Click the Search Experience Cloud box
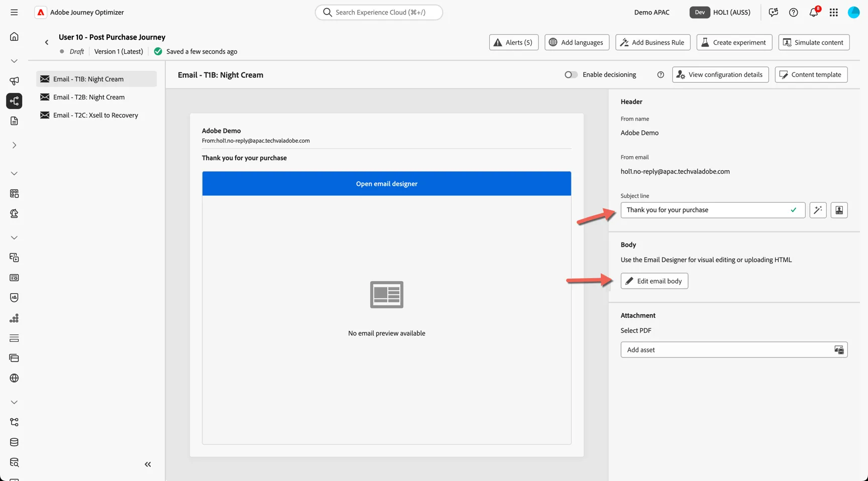868x481 pixels. (x=379, y=12)
